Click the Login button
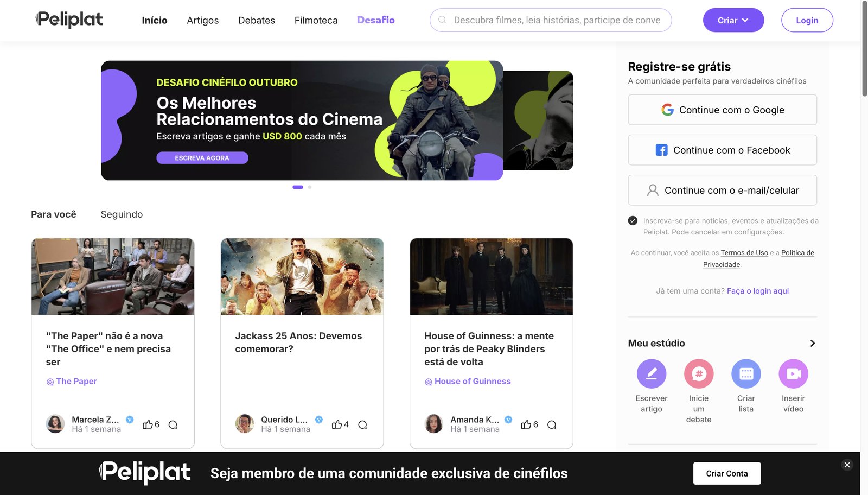Image resolution: width=868 pixels, height=495 pixels. [807, 20]
